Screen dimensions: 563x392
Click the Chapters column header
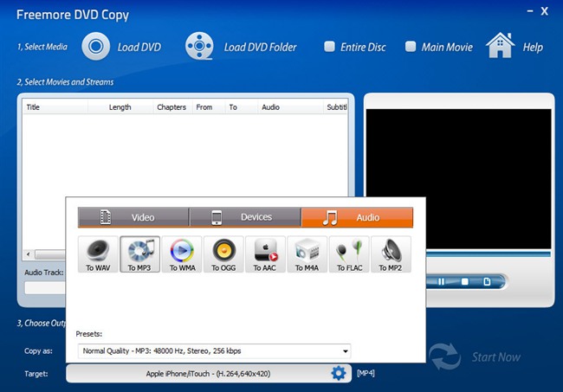(171, 107)
